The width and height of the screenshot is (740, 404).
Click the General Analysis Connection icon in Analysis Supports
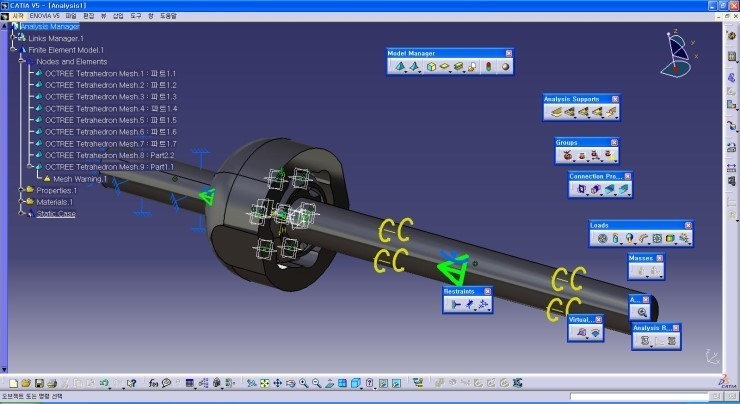pyautogui.click(x=556, y=112)
